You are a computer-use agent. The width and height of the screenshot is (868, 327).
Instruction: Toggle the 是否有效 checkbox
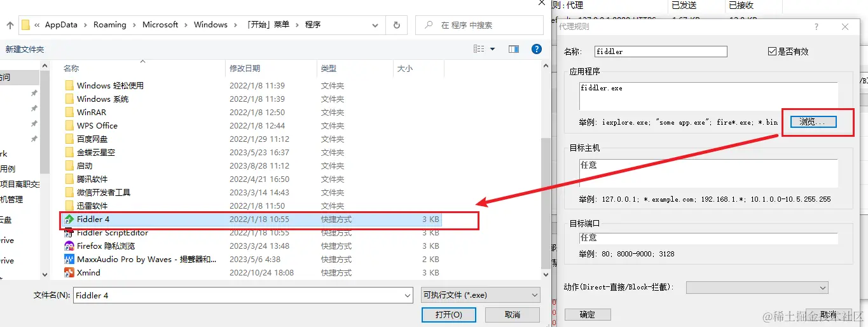[x=772, y=52]
